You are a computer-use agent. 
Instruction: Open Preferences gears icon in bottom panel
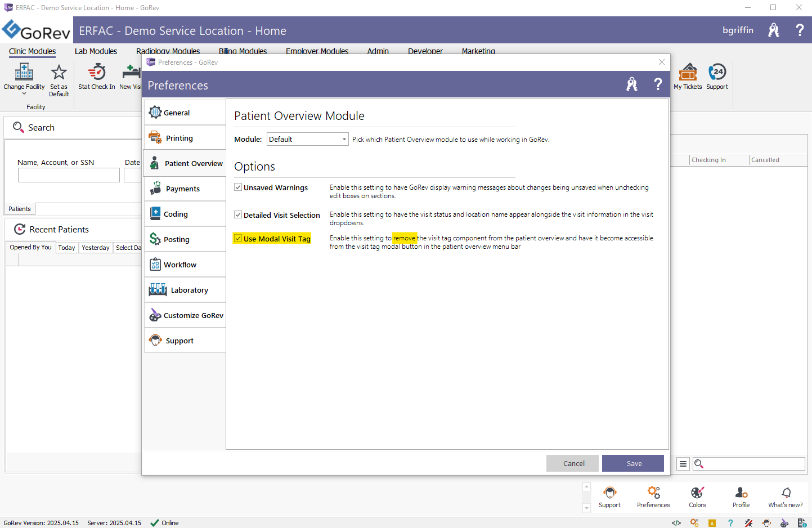(x=653, y=493)
